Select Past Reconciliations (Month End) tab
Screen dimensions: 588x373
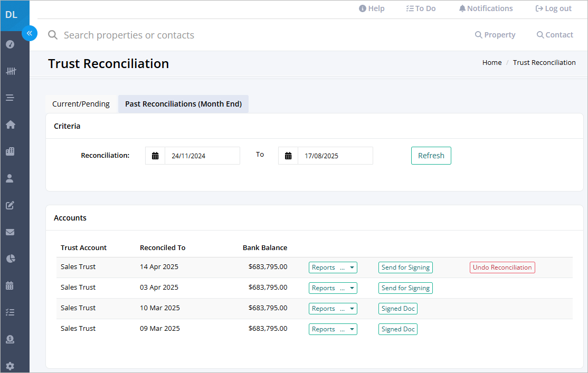point(183,104)
